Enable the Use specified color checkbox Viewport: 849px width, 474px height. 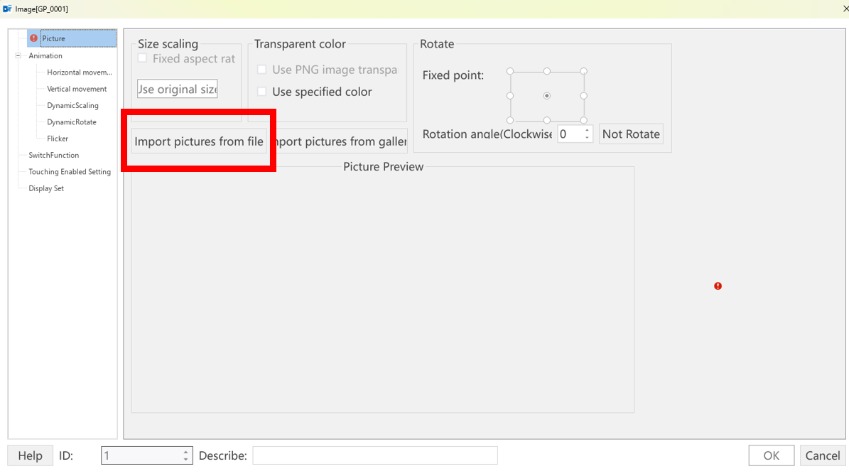coord(262,92)
